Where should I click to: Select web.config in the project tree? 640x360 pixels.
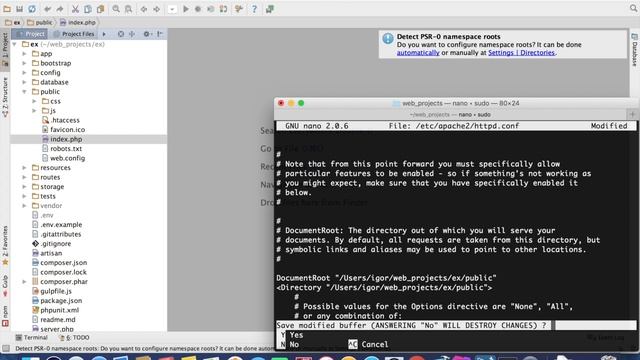(x=63, y=158)
